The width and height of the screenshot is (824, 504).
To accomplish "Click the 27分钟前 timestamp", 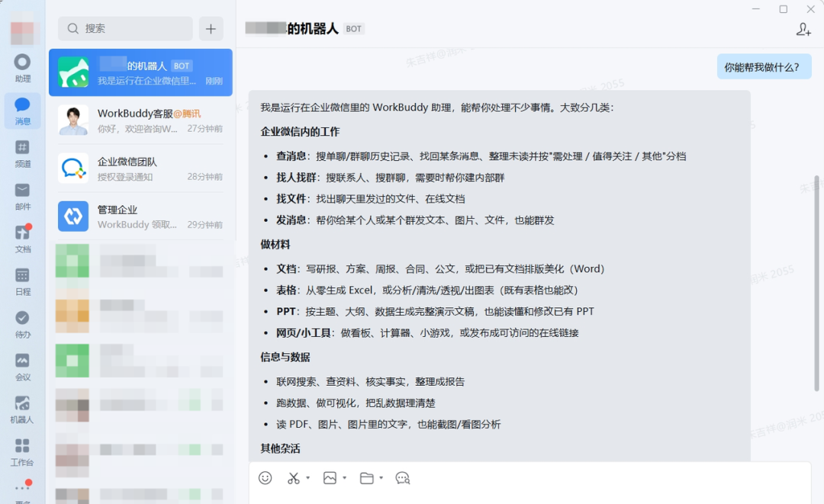I will (x=205, y=129).
